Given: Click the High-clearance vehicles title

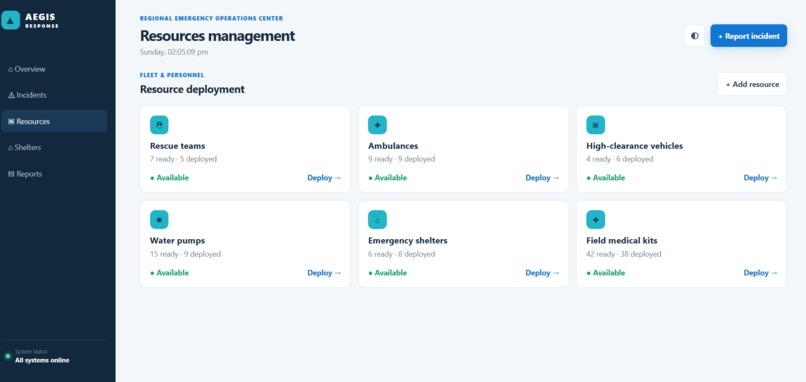Looking at the screenshot, I should coord(634,146).
